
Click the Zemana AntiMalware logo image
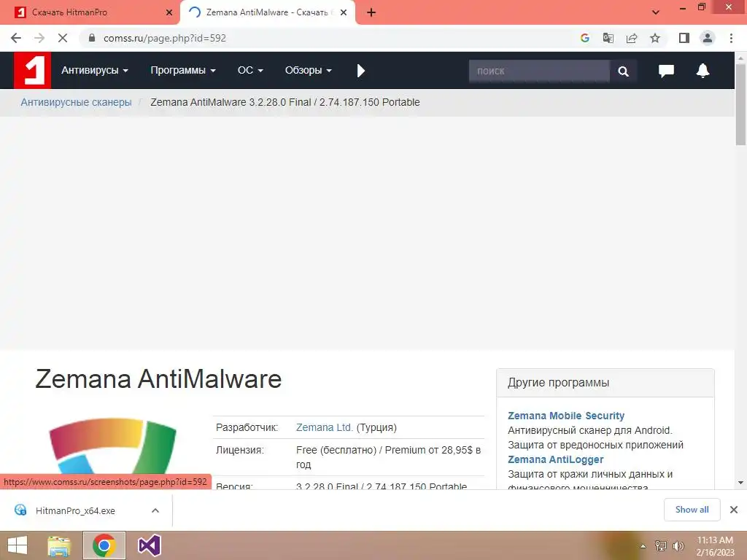(x=113, y=446)
